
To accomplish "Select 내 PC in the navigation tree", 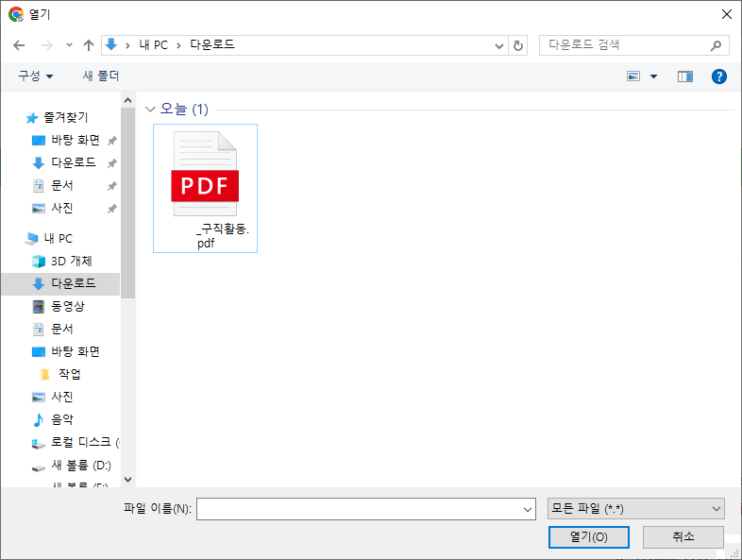I will [x=59, y=238].
